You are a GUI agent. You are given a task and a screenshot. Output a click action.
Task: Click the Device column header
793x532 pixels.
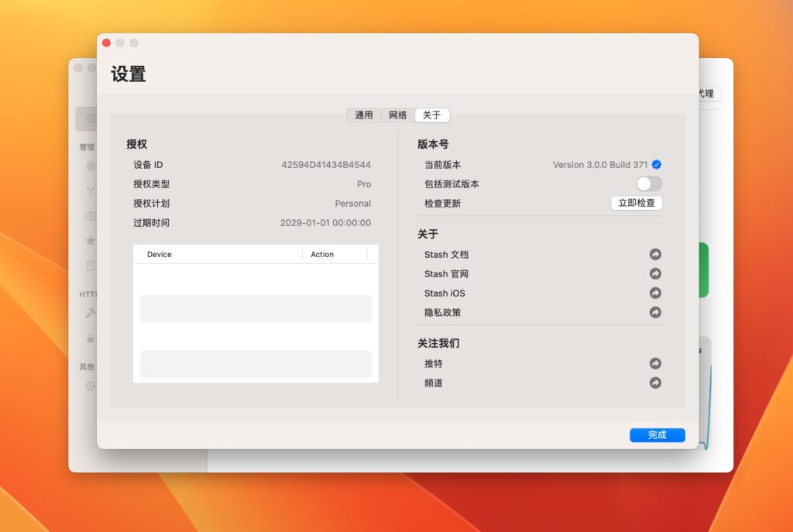[158, 253]
